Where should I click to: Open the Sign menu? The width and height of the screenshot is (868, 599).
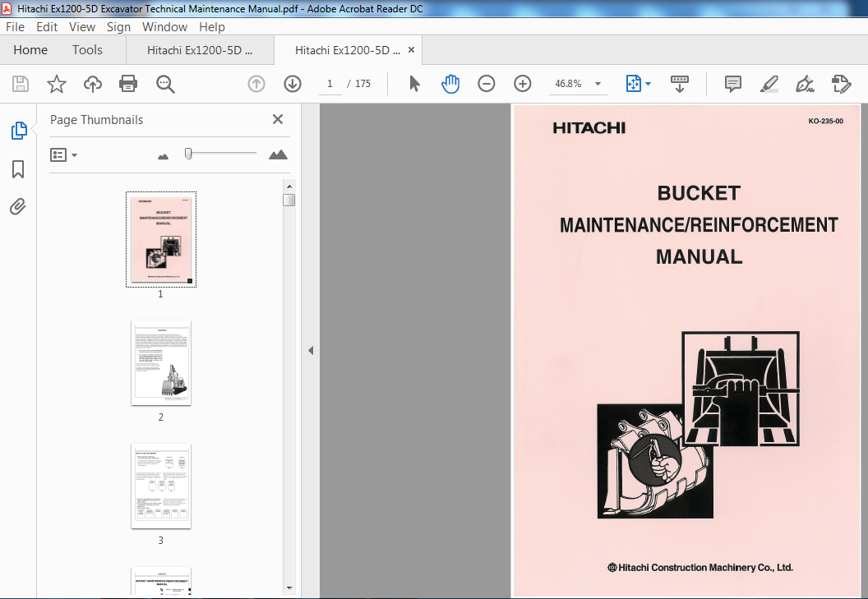point(118,26)
